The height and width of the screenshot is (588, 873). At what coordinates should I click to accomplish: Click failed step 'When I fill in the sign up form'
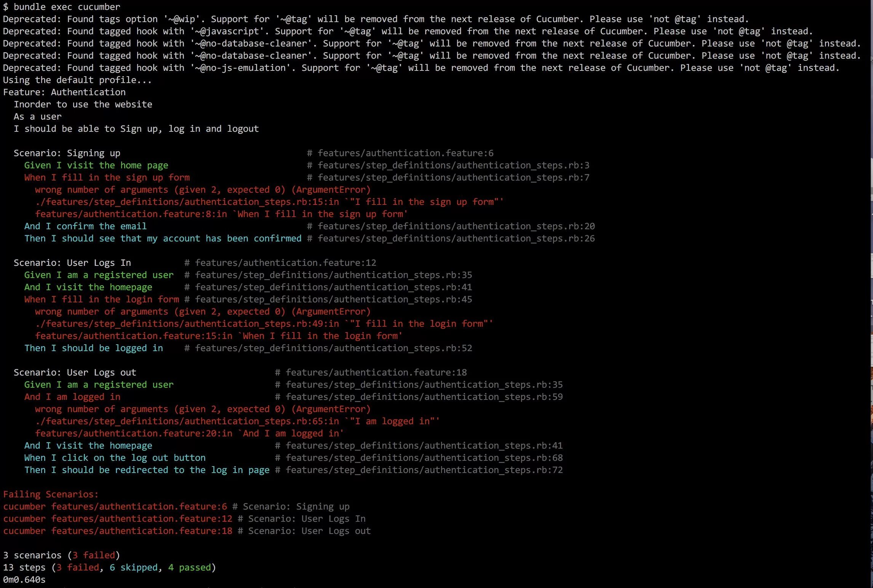point(107,177)
